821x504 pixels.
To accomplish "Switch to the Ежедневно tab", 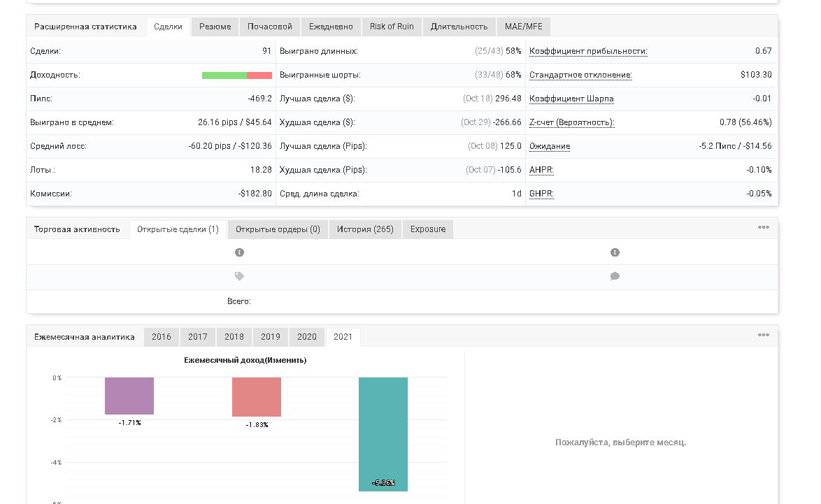I will click(331, 27).
